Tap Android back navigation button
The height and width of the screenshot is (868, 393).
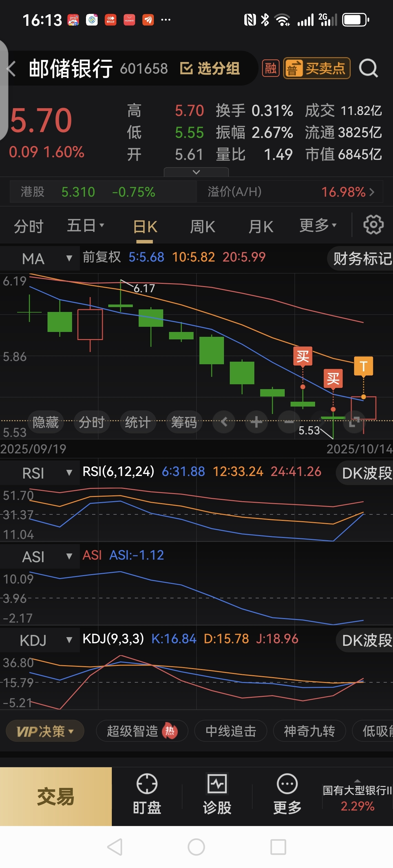[x=115, y=847]
